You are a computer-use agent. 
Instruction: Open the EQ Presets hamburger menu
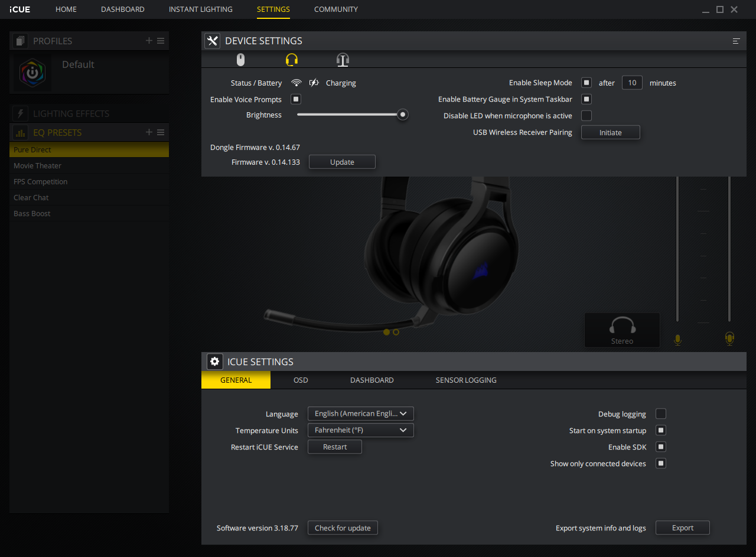pos(161,132)
